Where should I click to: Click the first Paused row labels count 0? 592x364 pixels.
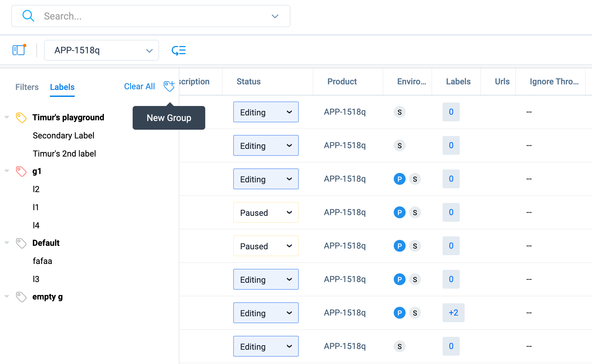pos(451,212)
